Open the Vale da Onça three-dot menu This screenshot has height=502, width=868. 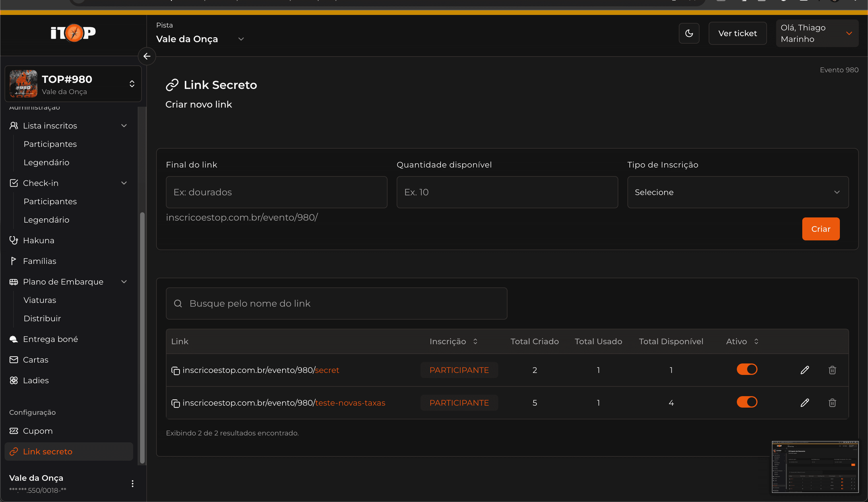pos(133,483)
